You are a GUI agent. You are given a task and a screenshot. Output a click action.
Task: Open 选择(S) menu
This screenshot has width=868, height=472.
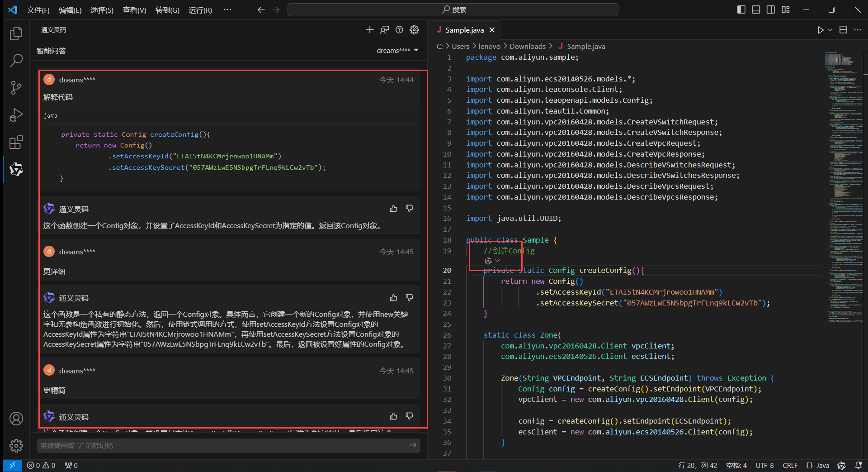102,10
